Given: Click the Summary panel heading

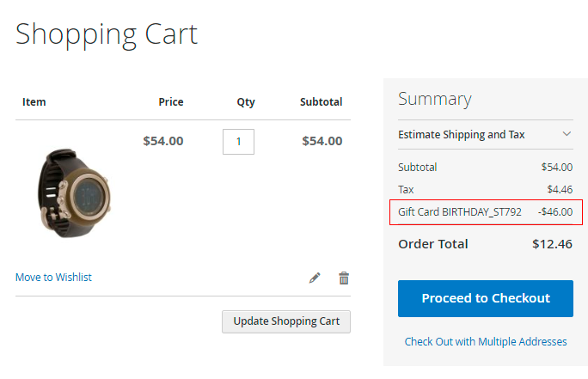Looking at the screenshot, I should tap(435, 99).
